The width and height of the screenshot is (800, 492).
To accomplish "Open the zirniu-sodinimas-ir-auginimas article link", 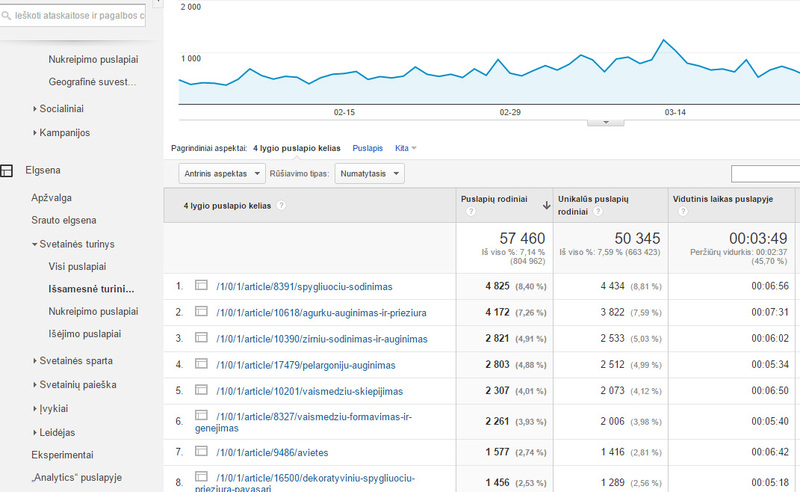I will (x=322, y=339).
